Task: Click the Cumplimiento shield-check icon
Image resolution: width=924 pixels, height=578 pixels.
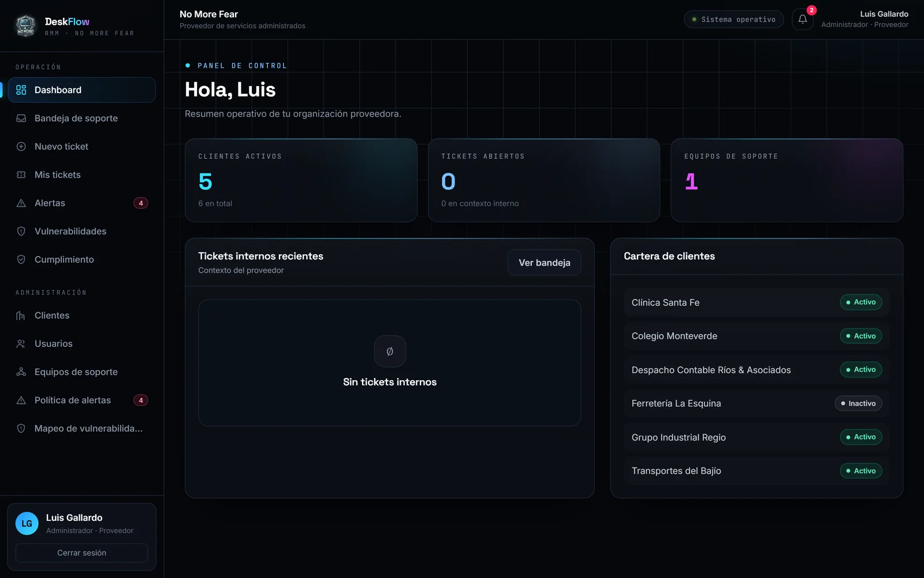Action: (21, 260)
